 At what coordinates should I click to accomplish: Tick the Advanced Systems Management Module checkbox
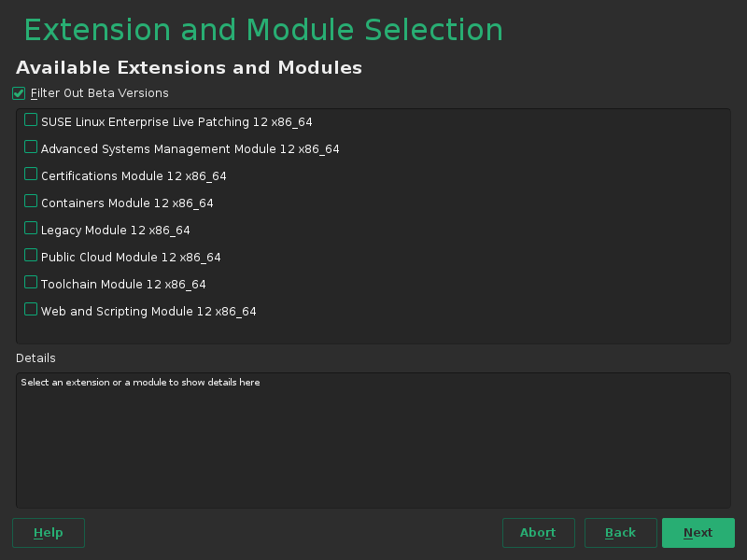[31, 147]
